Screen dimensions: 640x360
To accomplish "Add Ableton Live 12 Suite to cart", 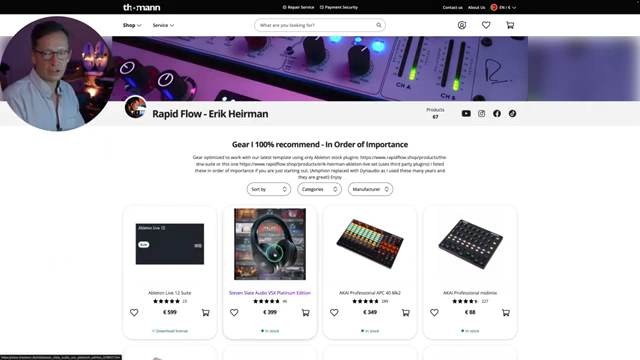I will coord(205,313).
